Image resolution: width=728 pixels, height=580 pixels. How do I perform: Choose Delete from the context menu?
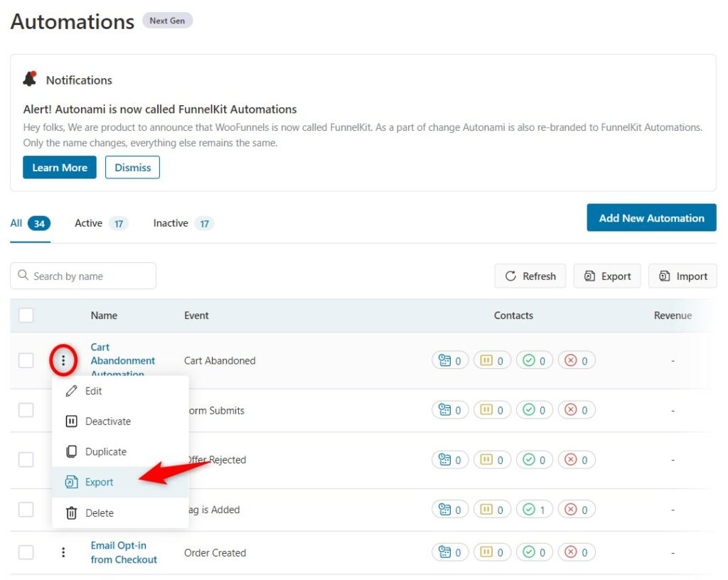point(120,512)
